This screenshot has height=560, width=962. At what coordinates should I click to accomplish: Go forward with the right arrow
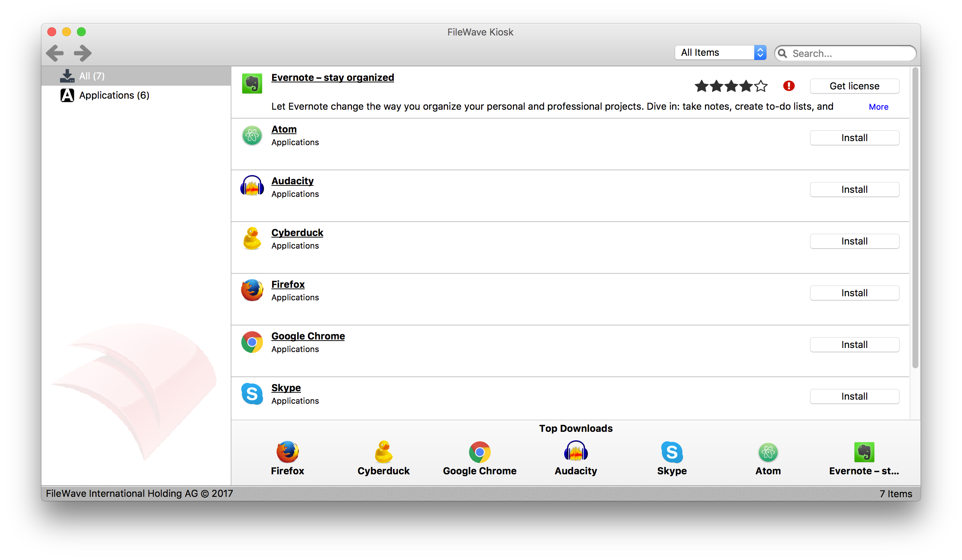[82, 53]
